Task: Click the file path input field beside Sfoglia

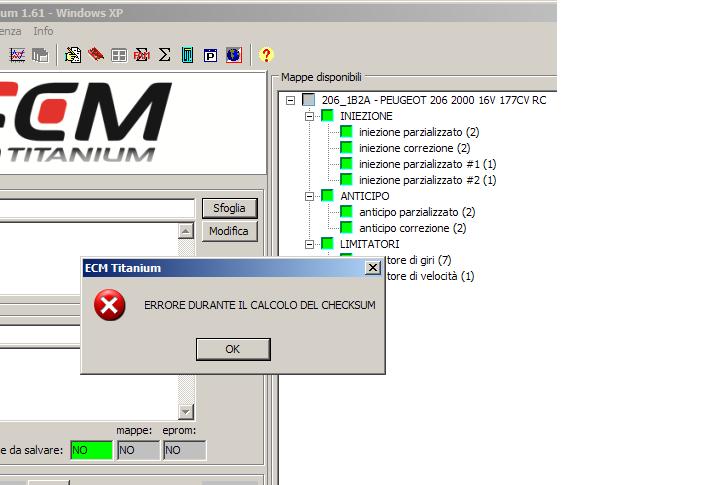Action: (97, 209)
